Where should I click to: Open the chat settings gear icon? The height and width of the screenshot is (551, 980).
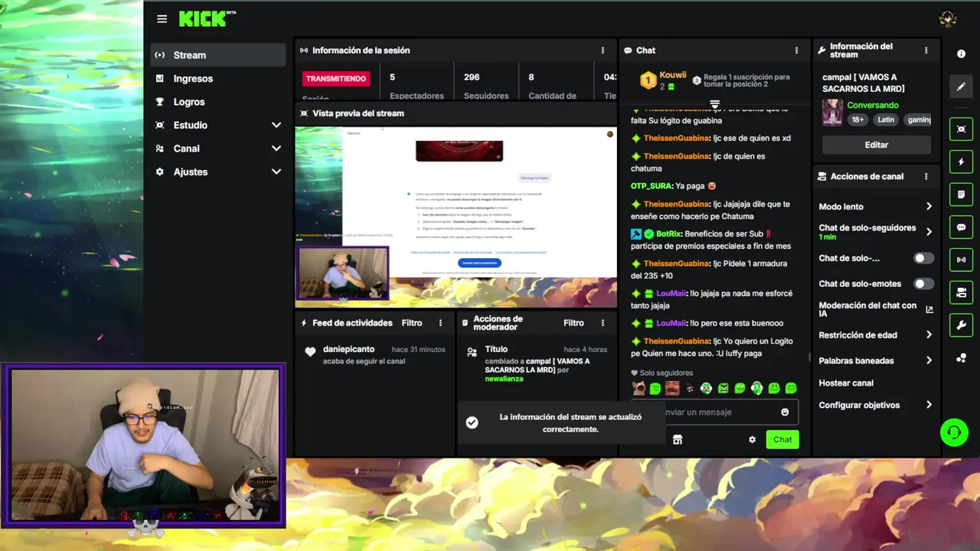click(752, 439)
